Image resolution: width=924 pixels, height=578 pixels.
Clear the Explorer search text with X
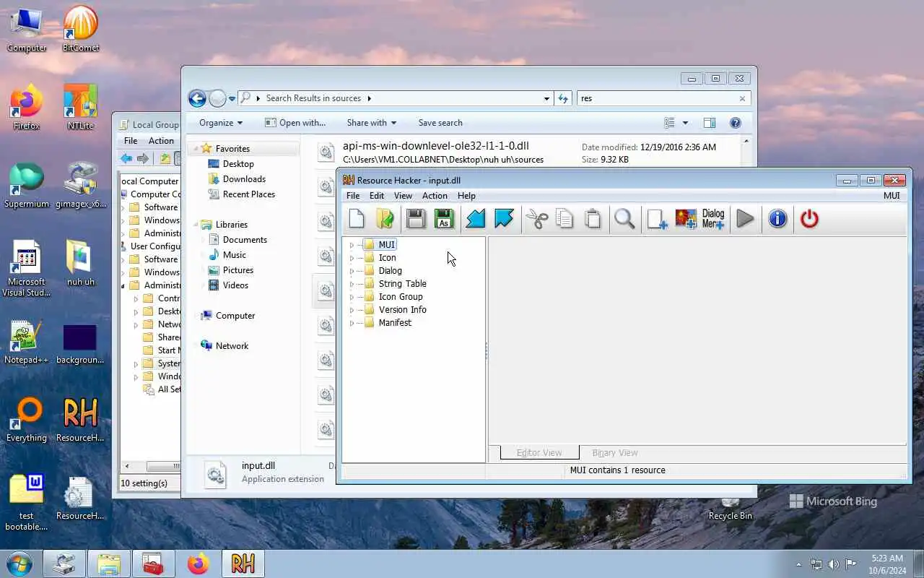click(742, 98)
